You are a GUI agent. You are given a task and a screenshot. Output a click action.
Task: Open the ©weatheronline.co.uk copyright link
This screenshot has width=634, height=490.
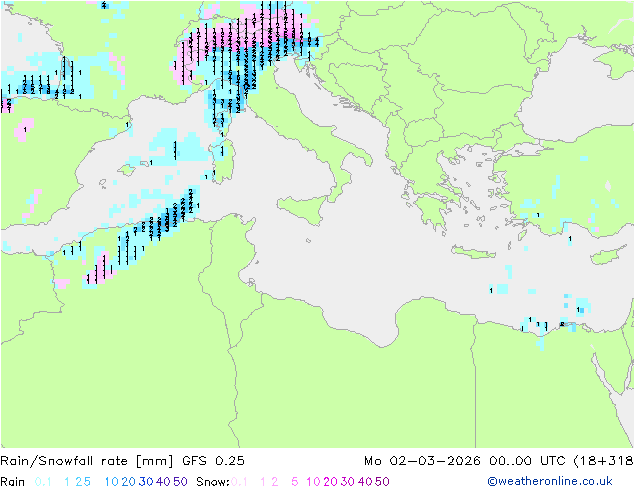pyautogui.click(x=550, y=481)
